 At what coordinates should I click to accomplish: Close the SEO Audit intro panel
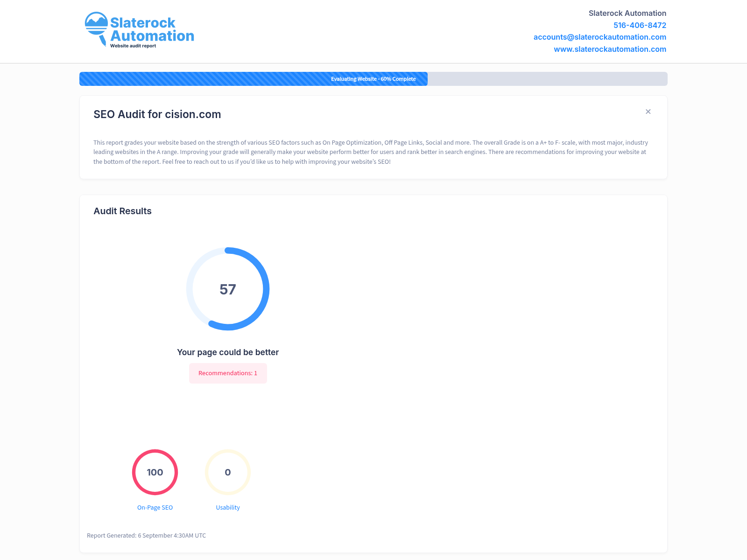pos(648,112)
